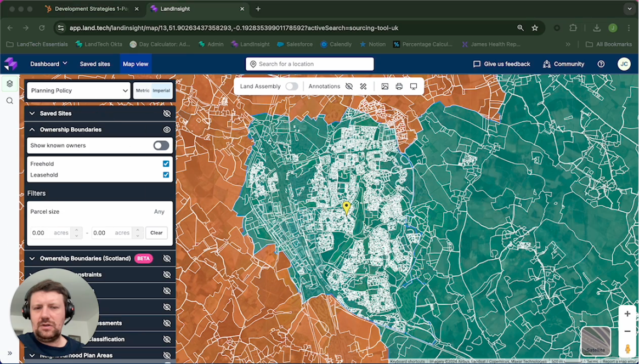639x364 pixels.
Task: Select the LandInsight browser tab
Action: pyautogui.click(x=198, y=9)
